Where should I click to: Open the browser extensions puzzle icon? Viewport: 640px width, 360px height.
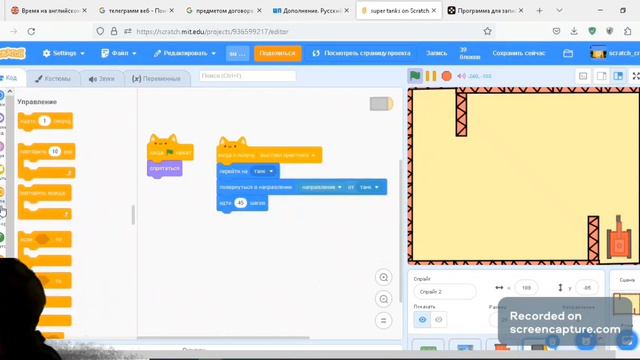(x=627, y=31)
